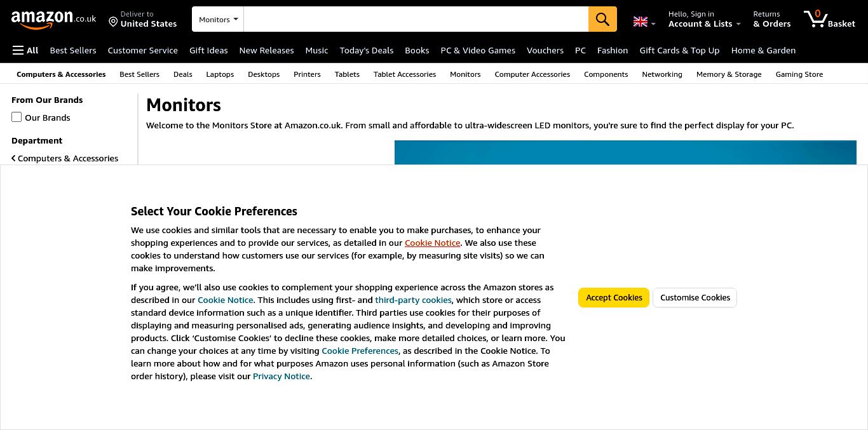The width and height of the screenshot is (868, 430).
Task: Visit Home & Garden section
Action: click(x=763, y=50)
